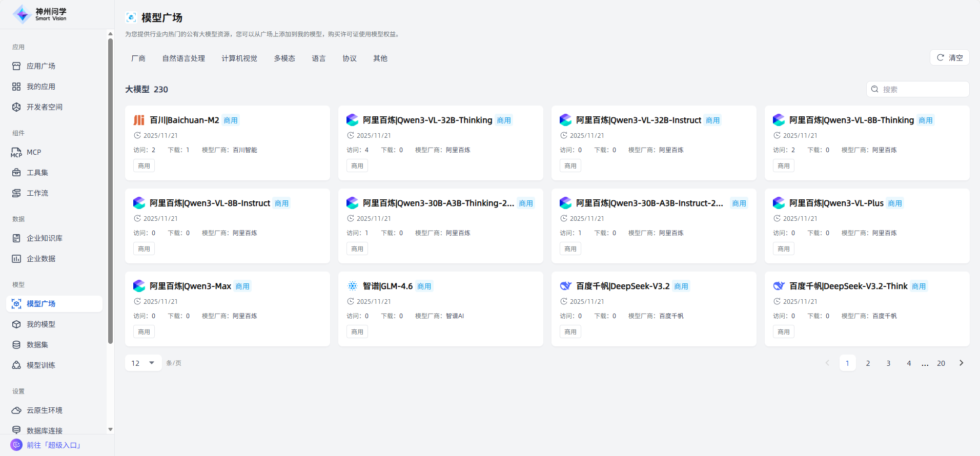Open the MCP component icon
Image resolution: width=980 pixels, height=456 pixels.
[x=16, y=152]
